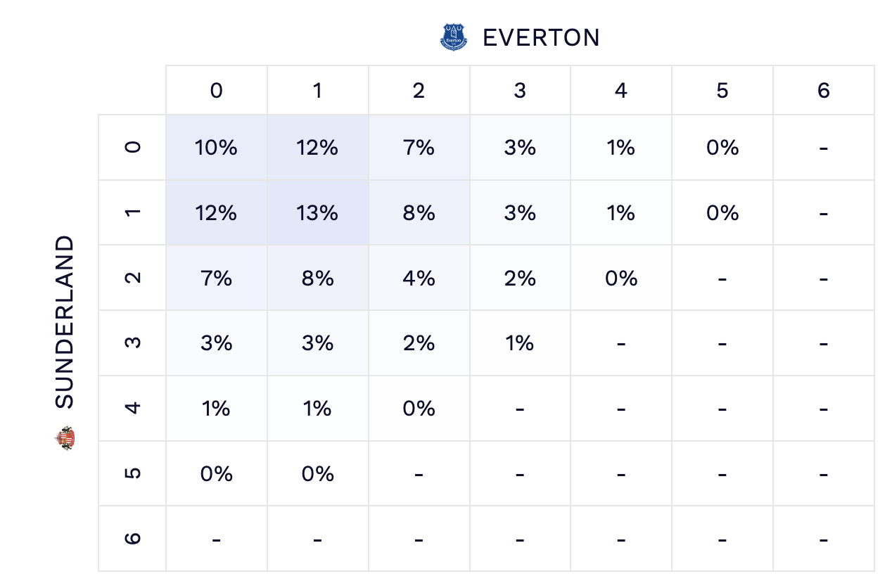Viewport: 892px width, 588px height.
Task: Click the Everton club crest icon
Action: [x=453, y=37]
